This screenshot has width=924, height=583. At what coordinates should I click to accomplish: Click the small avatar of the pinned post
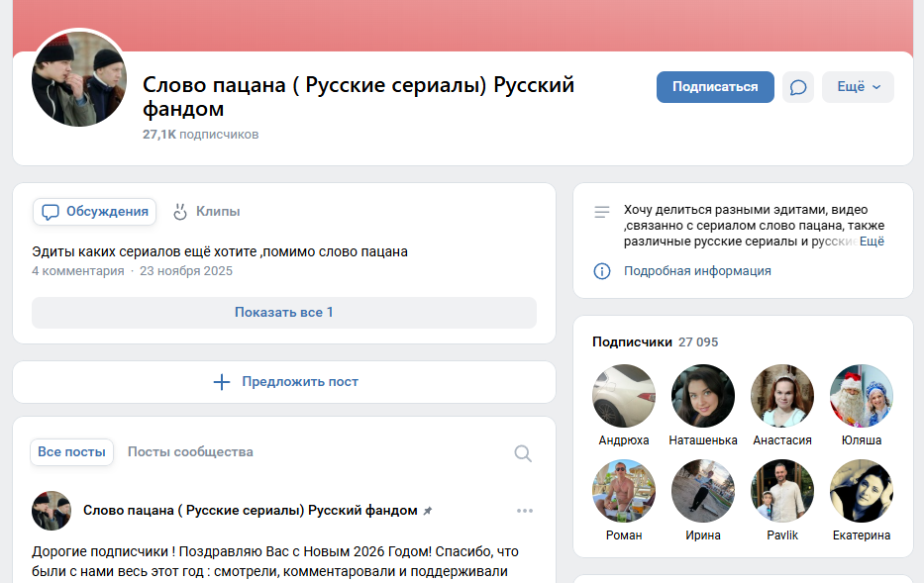pos(51,511)
